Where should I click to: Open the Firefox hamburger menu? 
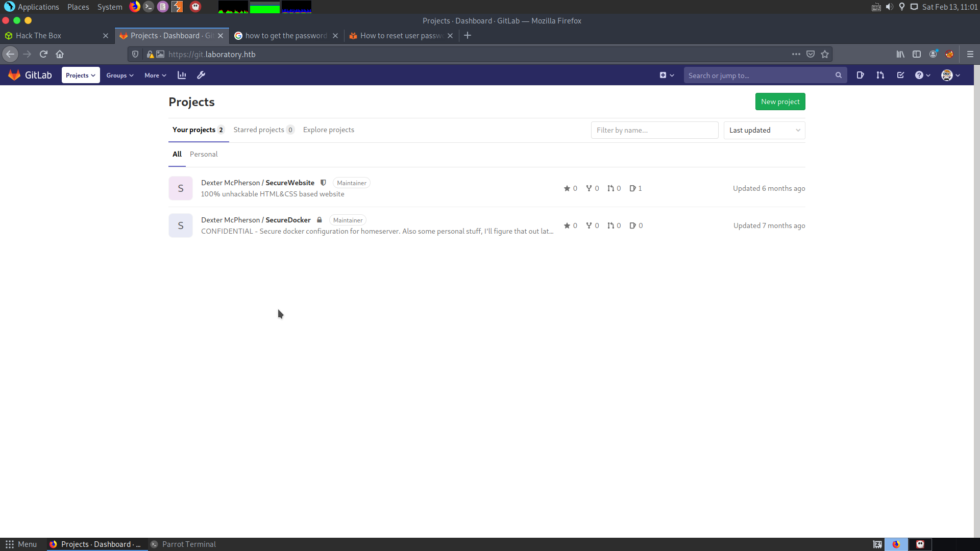click(x=970, y=54)
